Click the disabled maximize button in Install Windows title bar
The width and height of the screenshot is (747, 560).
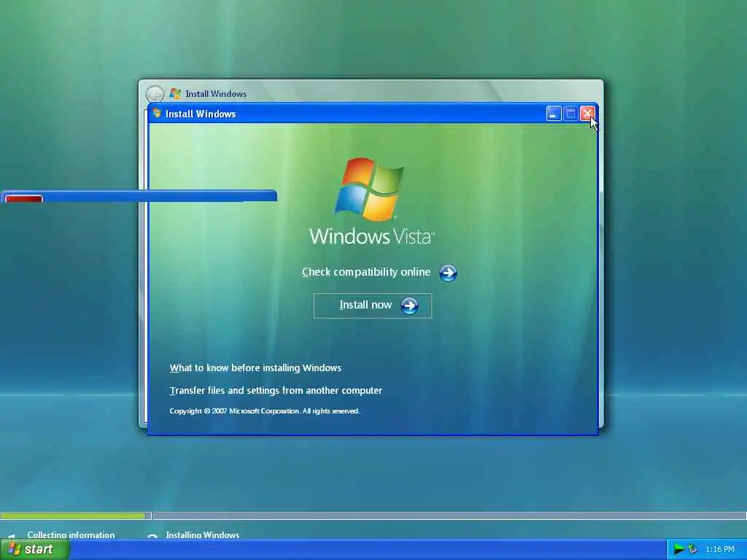click(570, 114)
